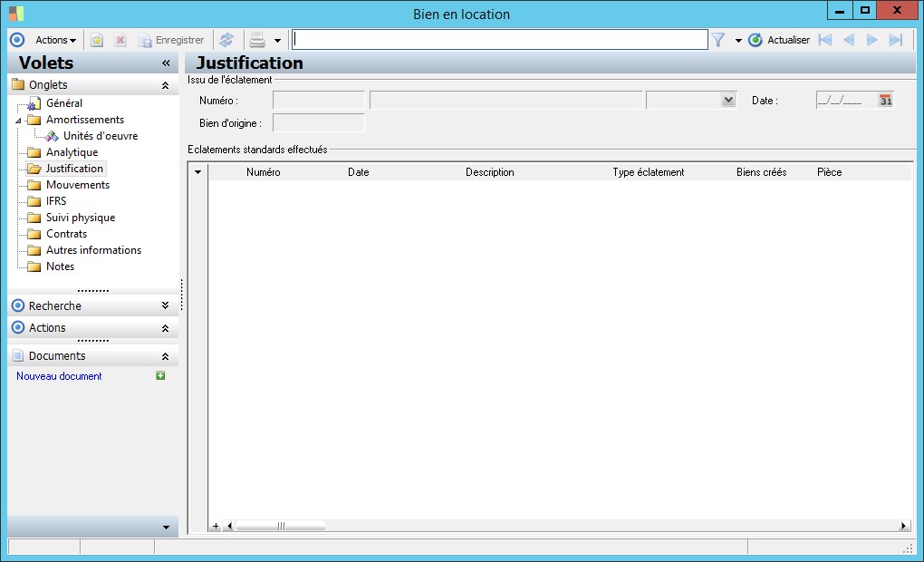Click the horizontal scrollbar left arrow

click(x=229, y=526)
